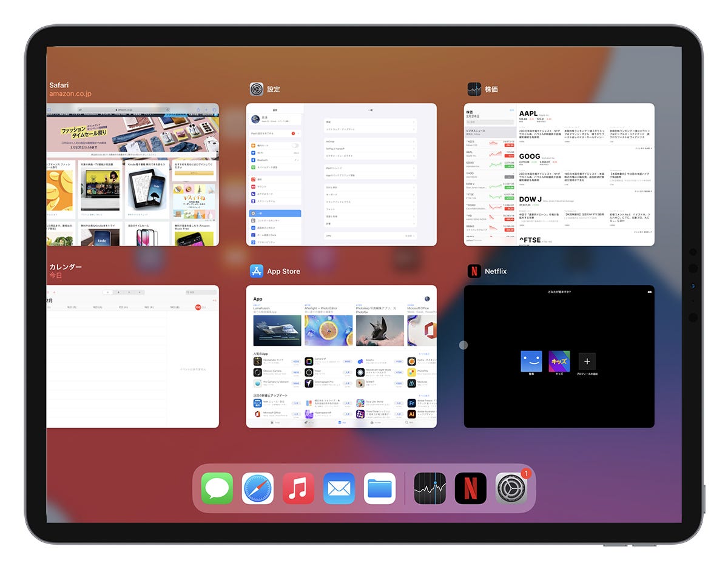
Task: Open the Photoleap bird banner in App Store
Action: 380,330
